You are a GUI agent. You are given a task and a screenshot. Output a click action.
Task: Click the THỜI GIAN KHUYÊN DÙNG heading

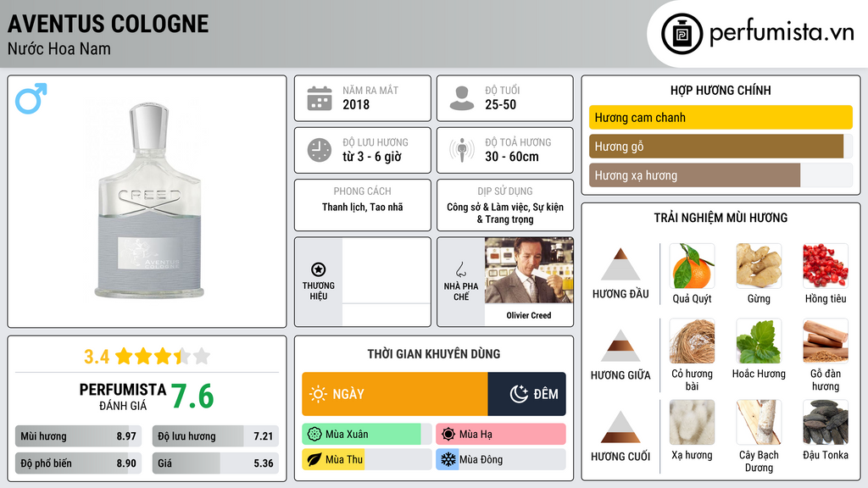coord(434,354)
